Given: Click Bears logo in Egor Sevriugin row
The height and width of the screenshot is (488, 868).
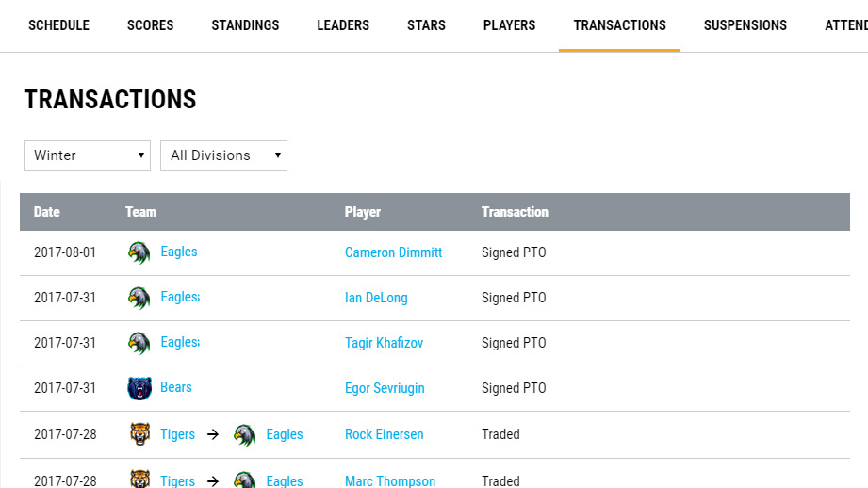Looking at the screenshot, I should point(139,388).
